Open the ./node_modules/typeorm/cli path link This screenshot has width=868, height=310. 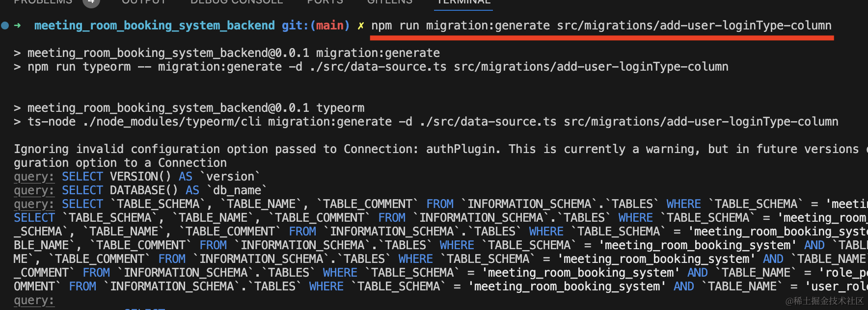171,122
